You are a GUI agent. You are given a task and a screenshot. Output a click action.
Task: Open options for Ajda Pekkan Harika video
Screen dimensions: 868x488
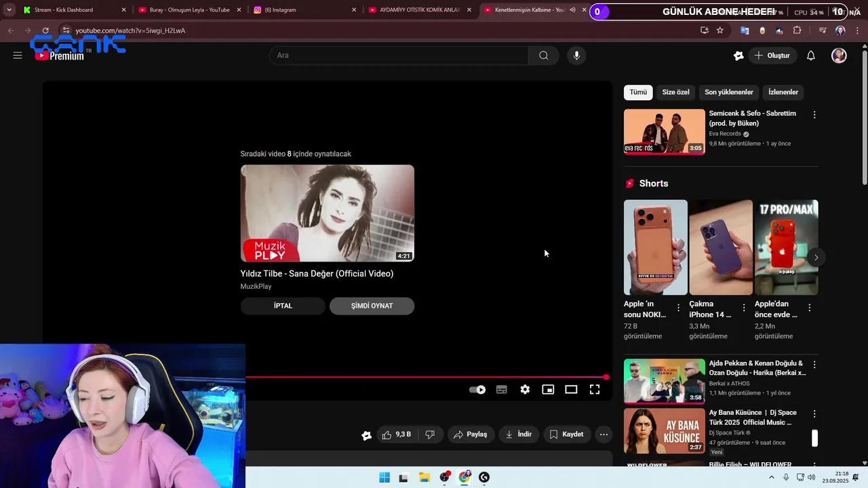pos(814,365)
